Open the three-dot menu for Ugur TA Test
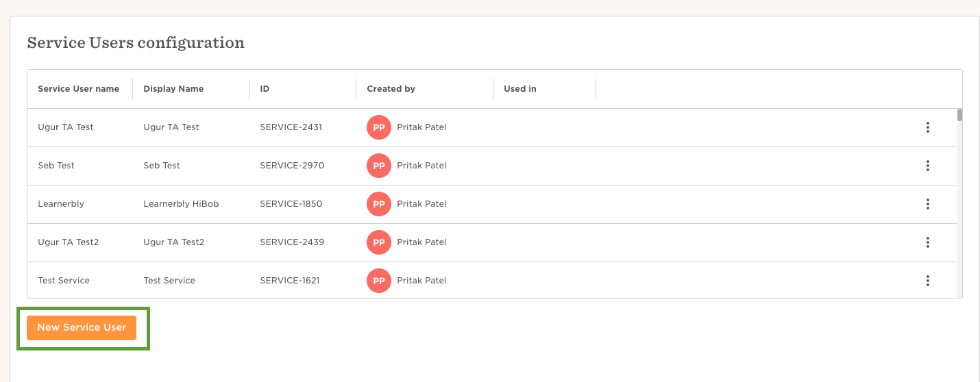The height and width of the screenshot is (382, 980). (927, 127)
